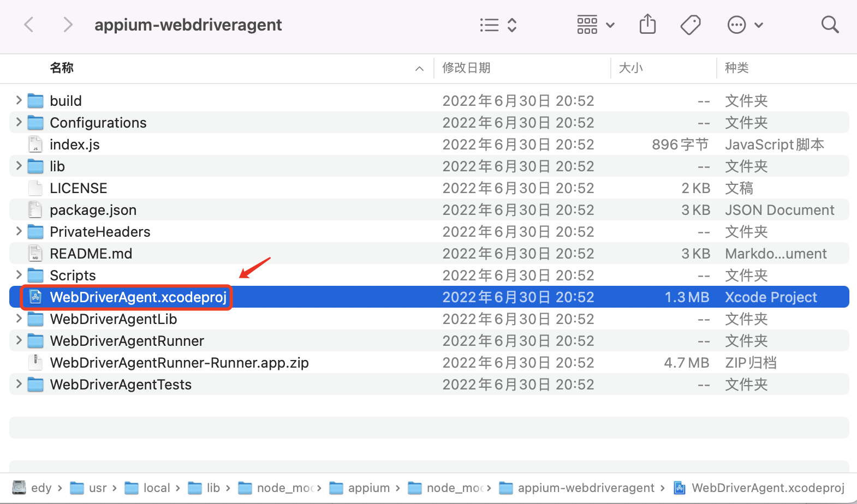The image size is (857, 504).
Task: Click the 896 字节 size cell
Action: (x=680, y=145)
